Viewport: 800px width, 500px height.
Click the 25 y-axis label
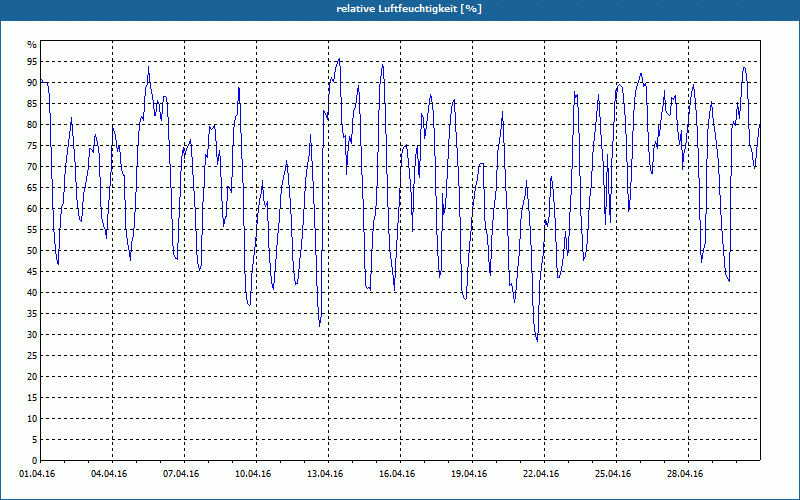(32, 356)
